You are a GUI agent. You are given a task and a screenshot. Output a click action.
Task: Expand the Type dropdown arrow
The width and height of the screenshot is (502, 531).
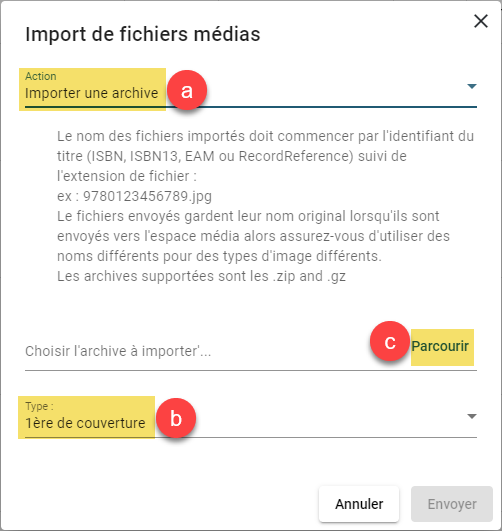point(472,416)
